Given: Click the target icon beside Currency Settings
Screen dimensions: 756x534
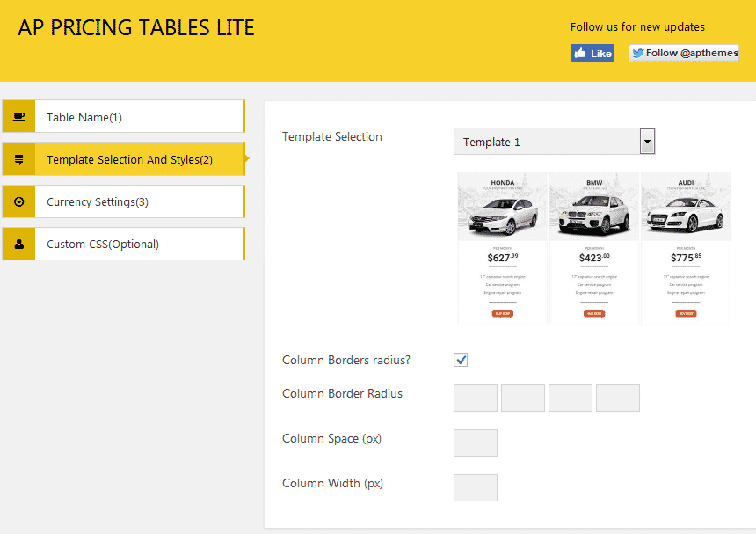Looking at the screenshot, I should (x=18, y=201).
